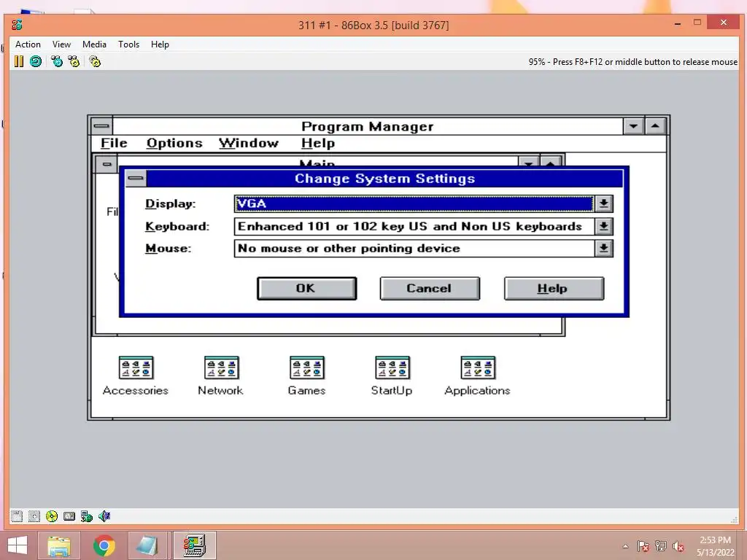Image resolution: width=747 pixels, height=560 pixels.
Task: Open the notepad app on the taskbar
Action: click(x=147, y=545)
